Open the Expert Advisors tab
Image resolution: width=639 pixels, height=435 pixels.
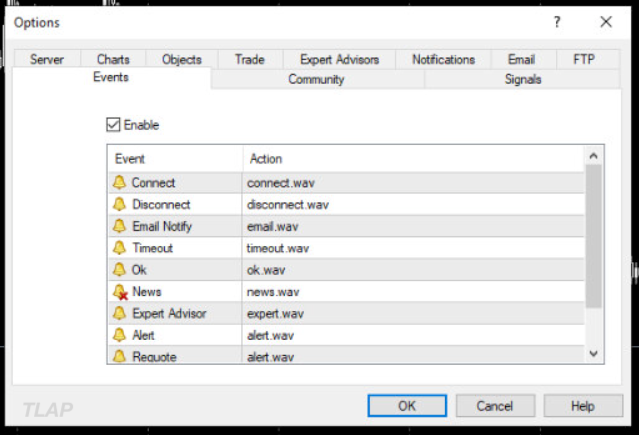coord(339,60)
